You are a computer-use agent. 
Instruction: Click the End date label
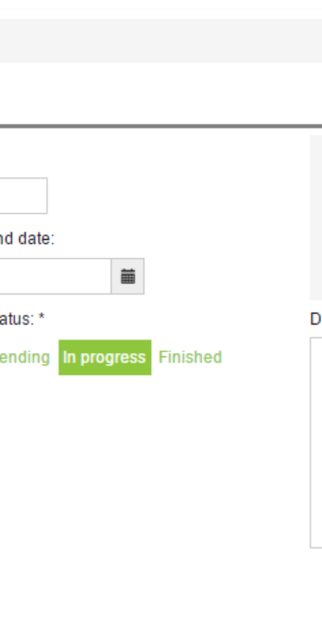point(27,239)
